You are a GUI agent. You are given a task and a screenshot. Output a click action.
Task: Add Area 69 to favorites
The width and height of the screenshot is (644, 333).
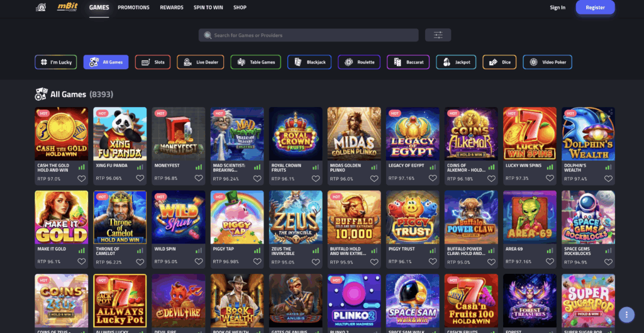(550, 261)
